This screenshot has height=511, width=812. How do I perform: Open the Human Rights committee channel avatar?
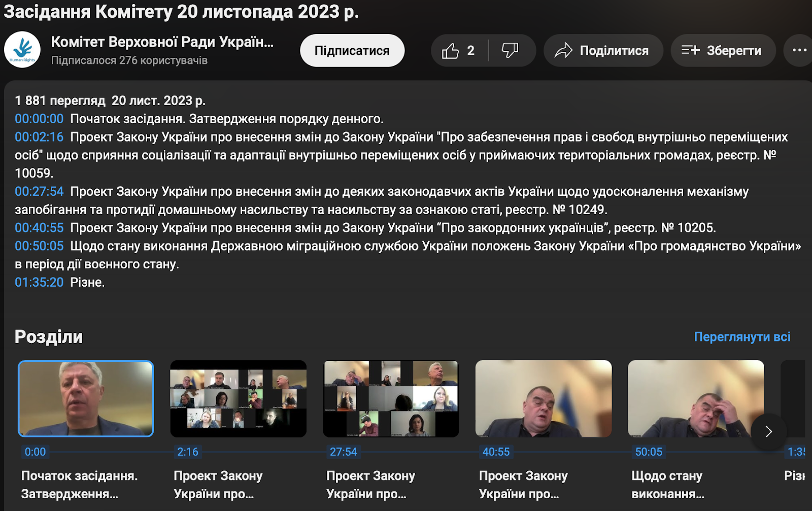tap(22, 50)
